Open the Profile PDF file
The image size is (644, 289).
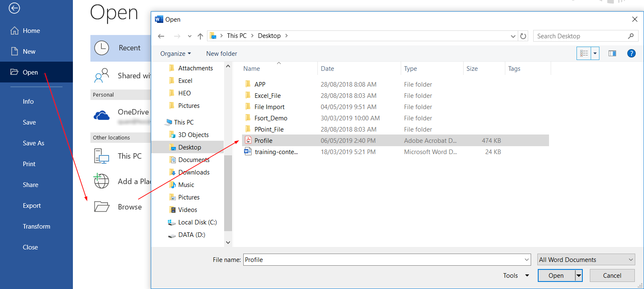[263, 140]
